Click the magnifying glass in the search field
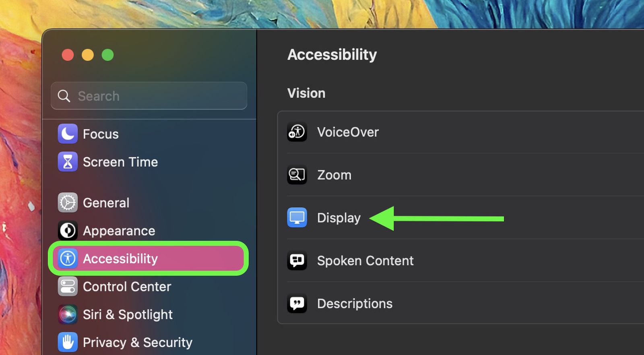 (64, 96)
